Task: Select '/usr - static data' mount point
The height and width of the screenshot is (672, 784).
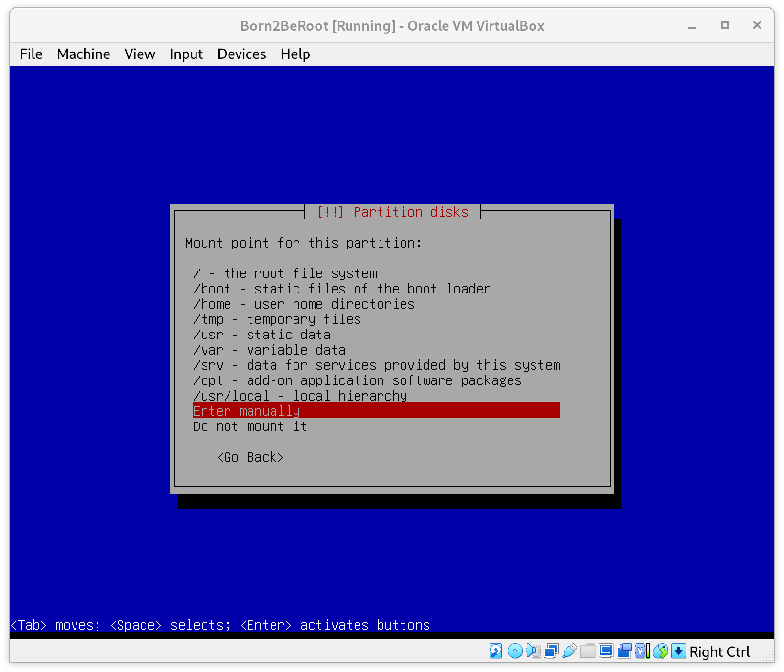Action: [376, 335]
